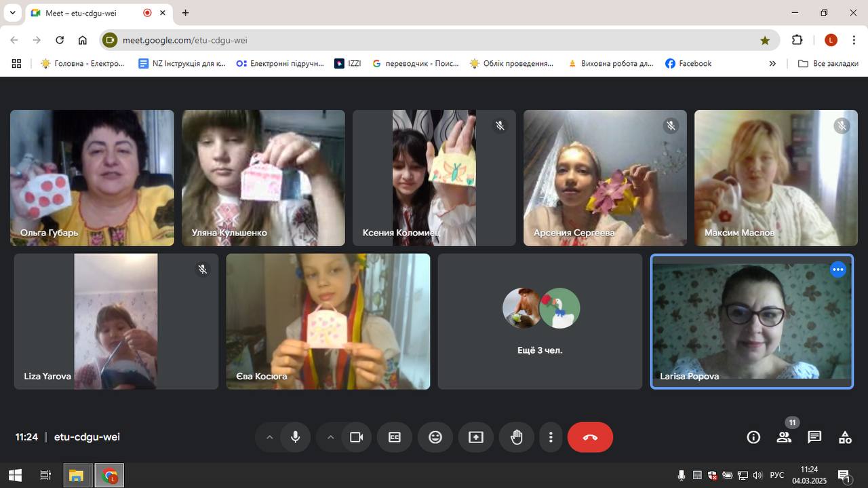Toggle closed captions
This screenshot has width=868, height=488.
coord(395,437)
